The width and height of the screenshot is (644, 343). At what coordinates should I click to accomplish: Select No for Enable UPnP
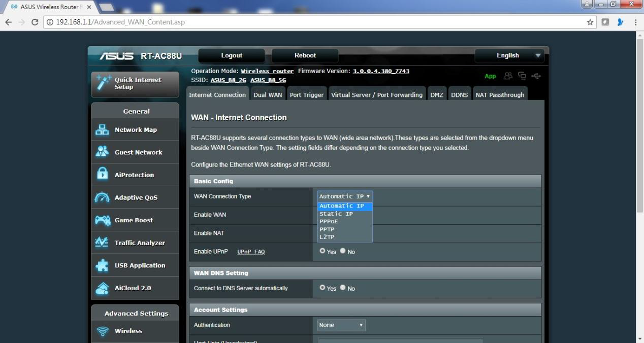tap(343, 251)
